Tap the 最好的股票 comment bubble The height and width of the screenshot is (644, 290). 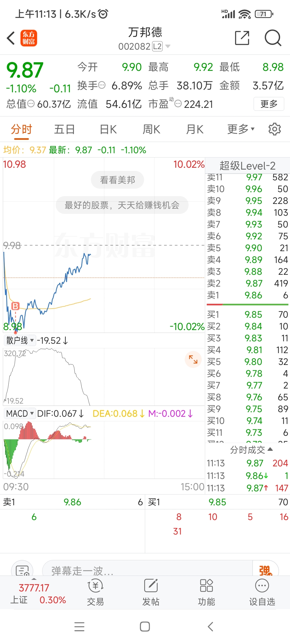pos(122,205)
